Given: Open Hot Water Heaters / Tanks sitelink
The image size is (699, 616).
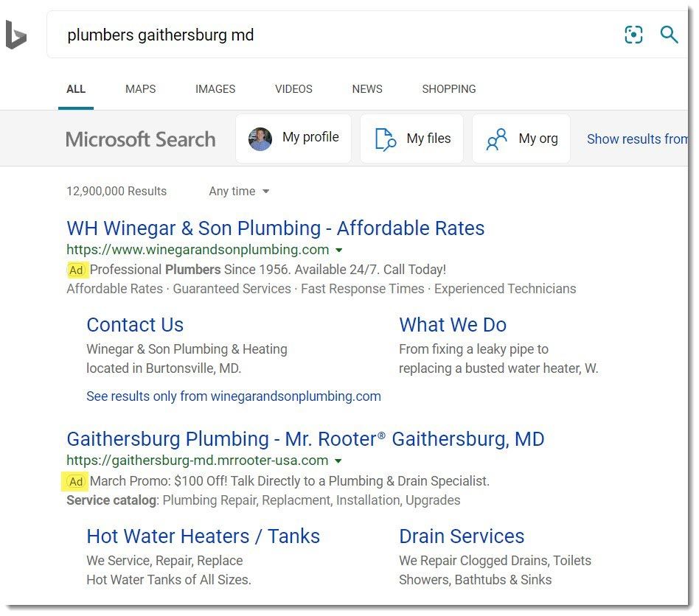Looking at the screenshot, I should [203, 536].
